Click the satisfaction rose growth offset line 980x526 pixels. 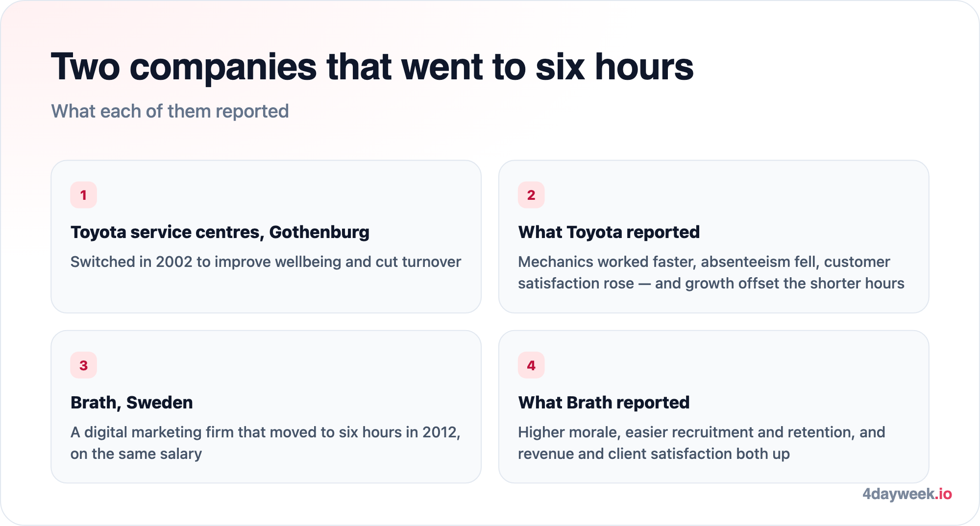[x=711, y=284]
